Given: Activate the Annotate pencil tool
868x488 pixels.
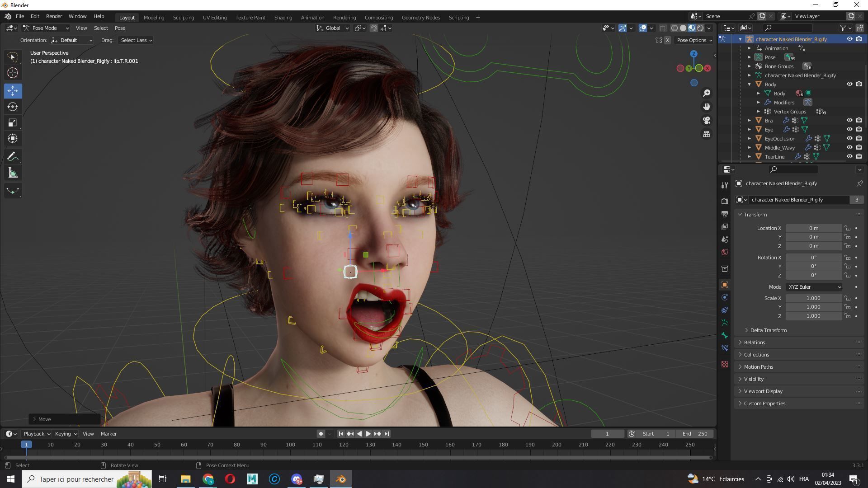Looking at the screenshot, I should [x=13, y=157].
